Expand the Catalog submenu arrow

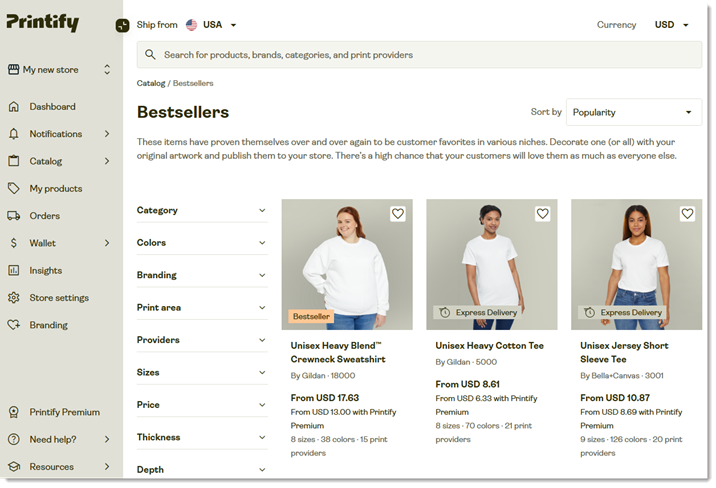click(x=107, y=161)
